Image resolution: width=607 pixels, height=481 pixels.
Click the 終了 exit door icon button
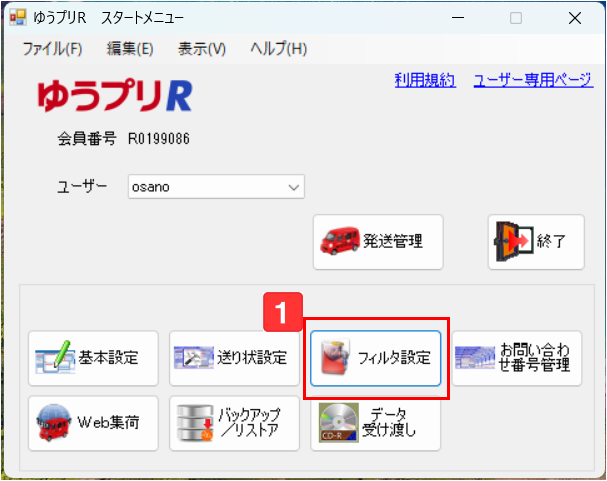click(x=536, y=242)
